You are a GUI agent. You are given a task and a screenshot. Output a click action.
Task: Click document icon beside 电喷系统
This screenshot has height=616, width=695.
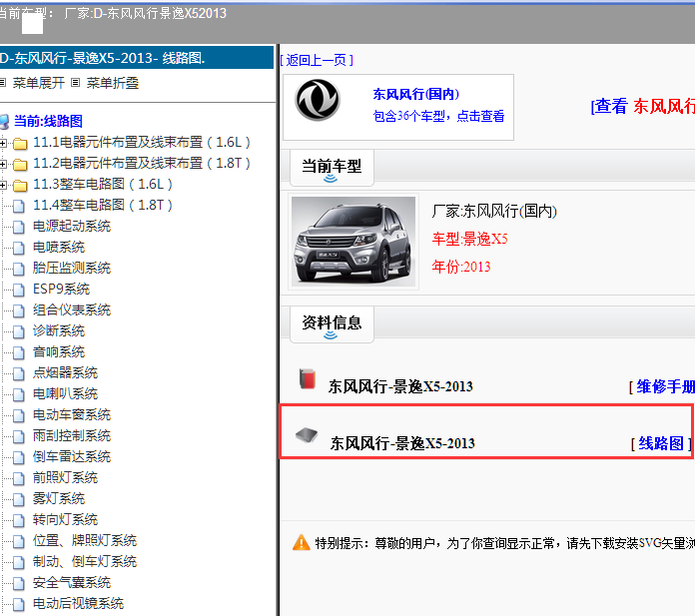pyautogui.click(x=19, y=248)
